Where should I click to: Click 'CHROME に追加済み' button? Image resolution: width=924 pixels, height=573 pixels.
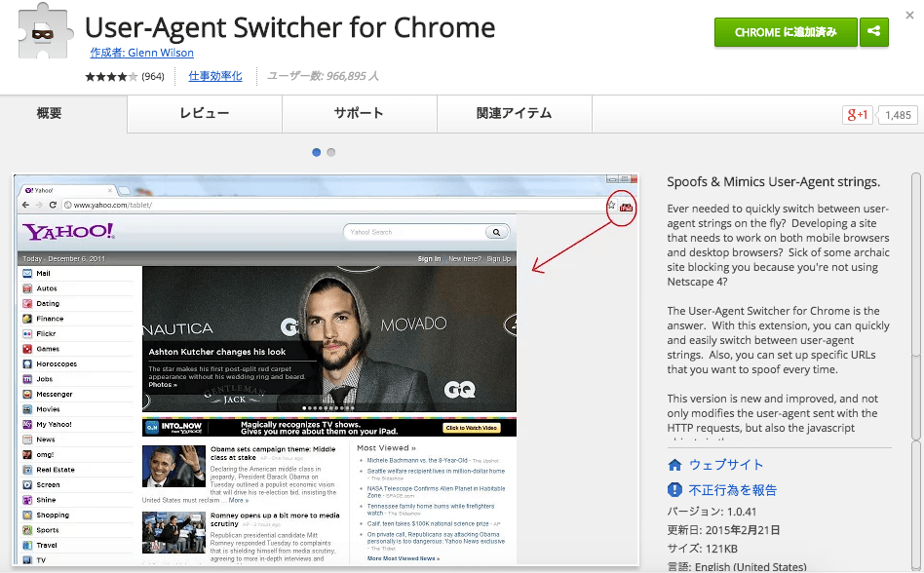[x=786, y=32]
